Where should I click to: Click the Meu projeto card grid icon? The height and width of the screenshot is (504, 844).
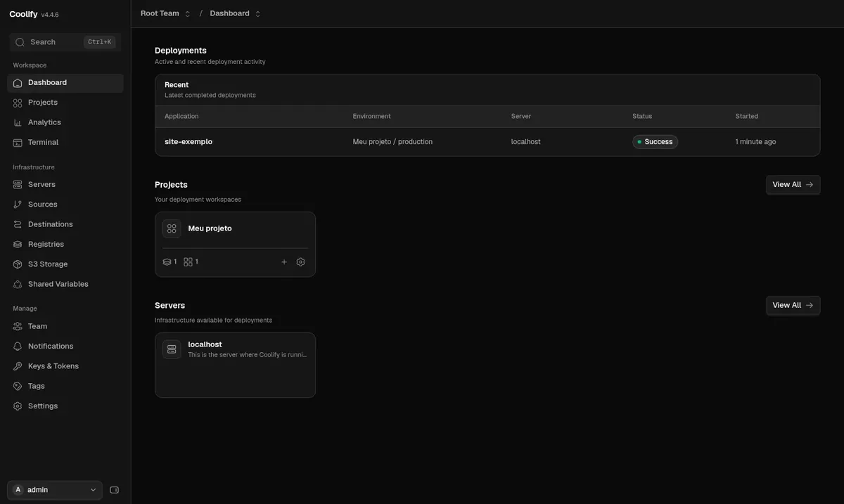(172, 228)
